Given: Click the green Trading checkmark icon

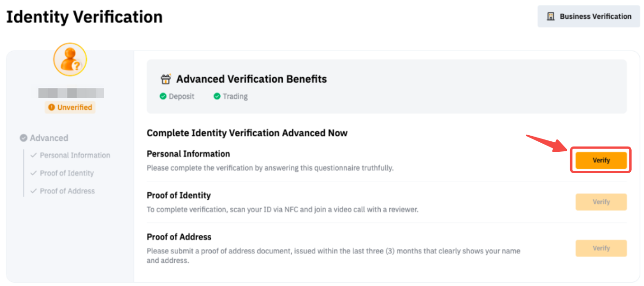Looking at the screenshot, I should click(x=217, y=96).
